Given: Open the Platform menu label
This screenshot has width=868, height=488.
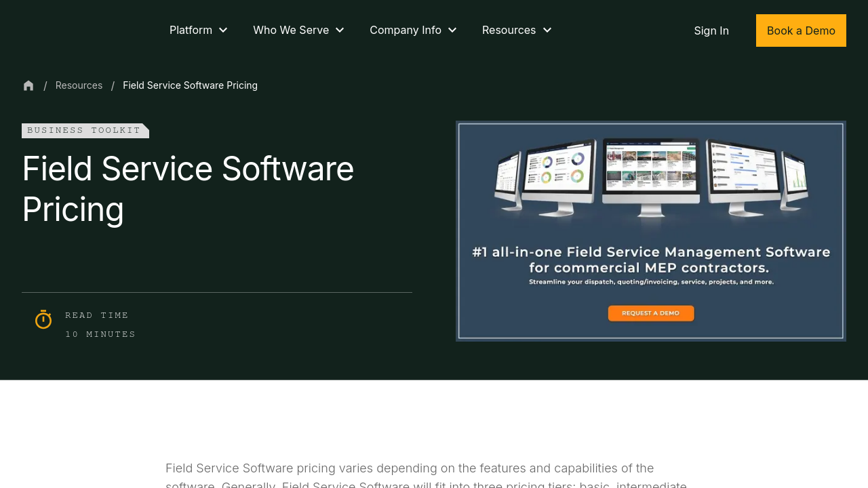Looking at the screenshot, I should point(191,30).
